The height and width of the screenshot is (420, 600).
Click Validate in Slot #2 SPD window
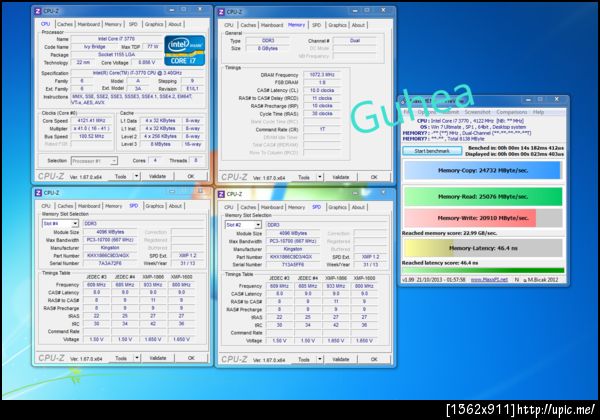[341, 359]
